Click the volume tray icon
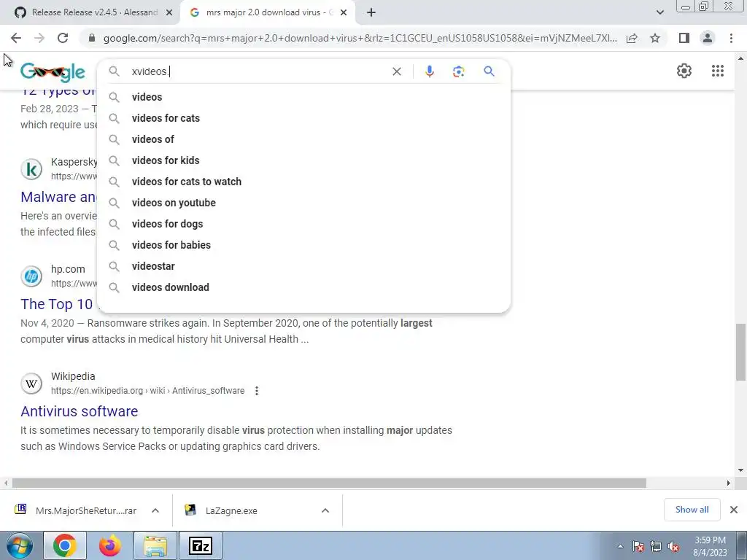This screenshot has height=560, width=747. 673,547
